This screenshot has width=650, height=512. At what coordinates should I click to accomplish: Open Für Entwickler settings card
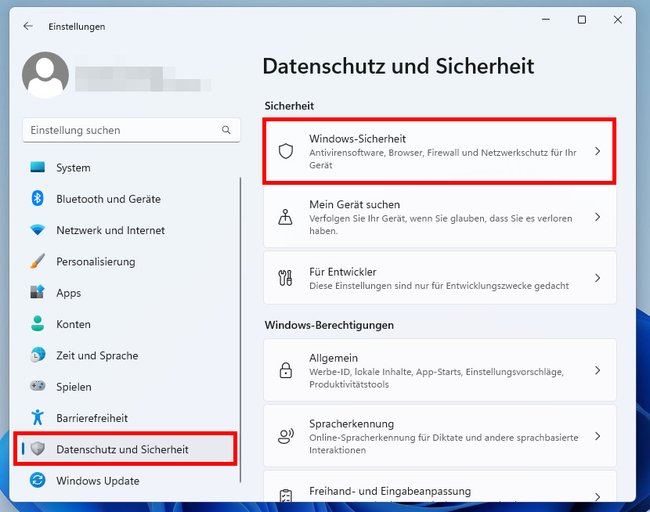(439, 278)
